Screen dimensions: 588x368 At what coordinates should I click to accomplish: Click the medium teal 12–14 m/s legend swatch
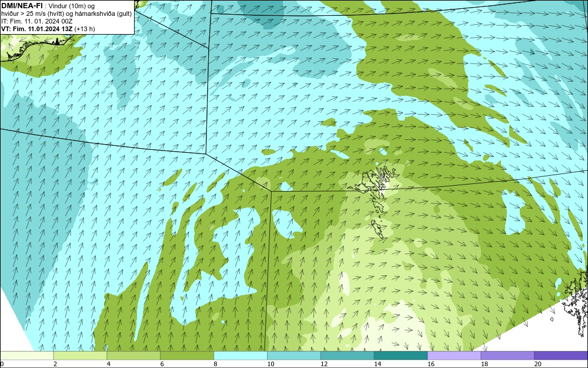click(x=348, y=355)
